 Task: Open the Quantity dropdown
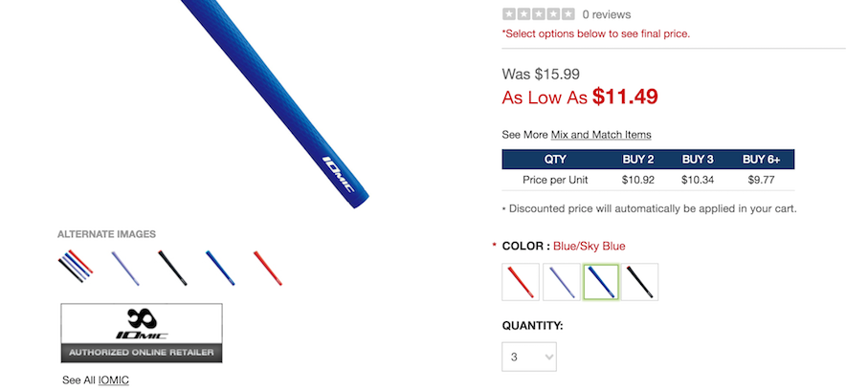click(529, 357)
